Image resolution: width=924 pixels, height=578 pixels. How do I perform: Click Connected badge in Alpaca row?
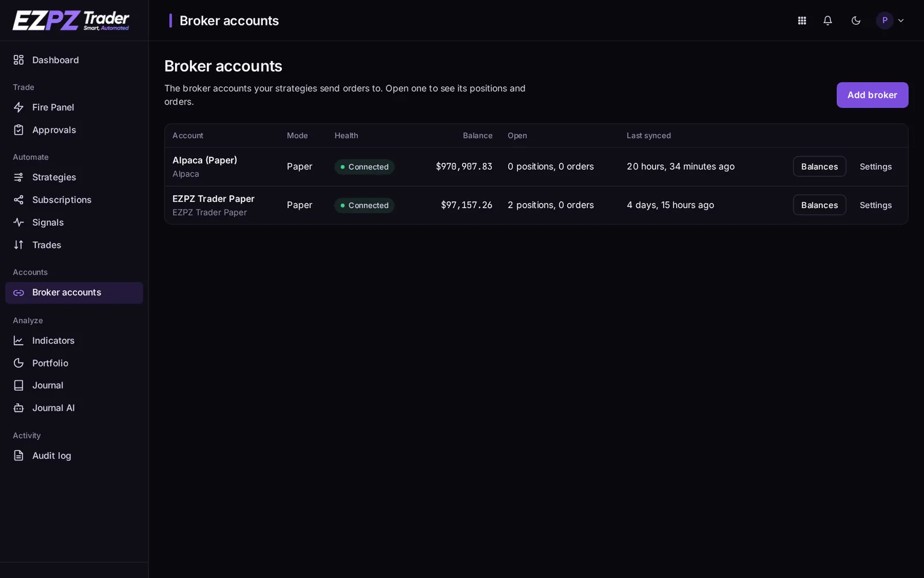(364, 167)
